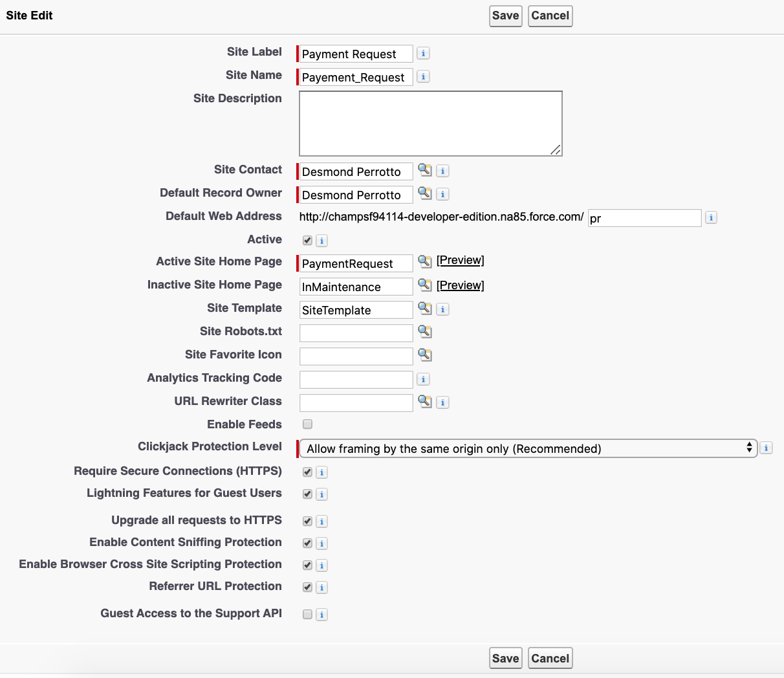Open the Inactive Site Home Page lookup
Screen dimensions: 784x678
[x=426, y=286]
